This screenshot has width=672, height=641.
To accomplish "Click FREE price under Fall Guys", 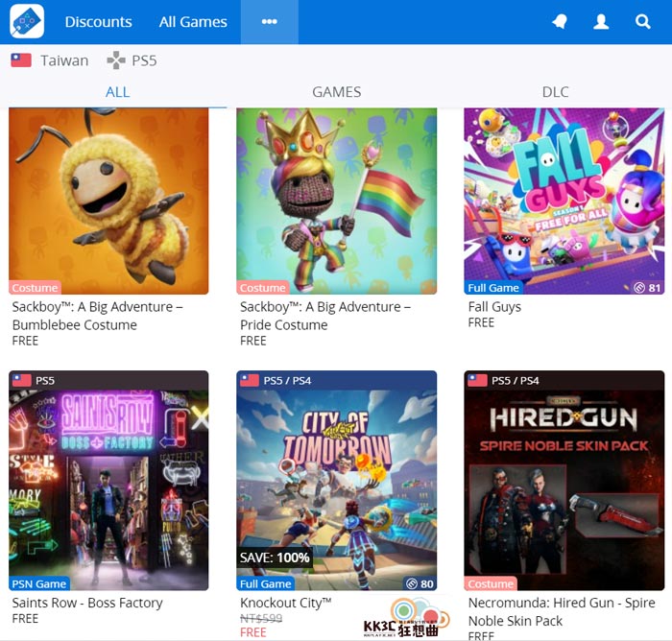I will coord(481,322).
